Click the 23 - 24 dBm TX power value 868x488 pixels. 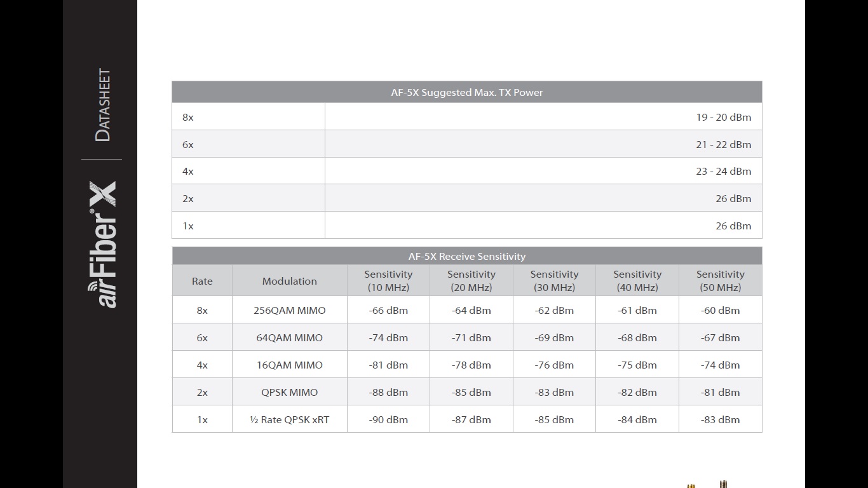(x=723, y=172)
